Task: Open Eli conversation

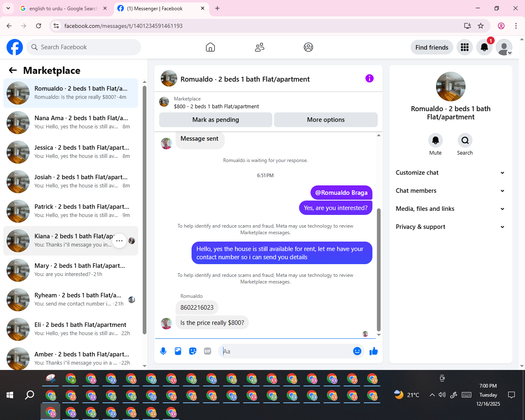Action: click(71, 329)
